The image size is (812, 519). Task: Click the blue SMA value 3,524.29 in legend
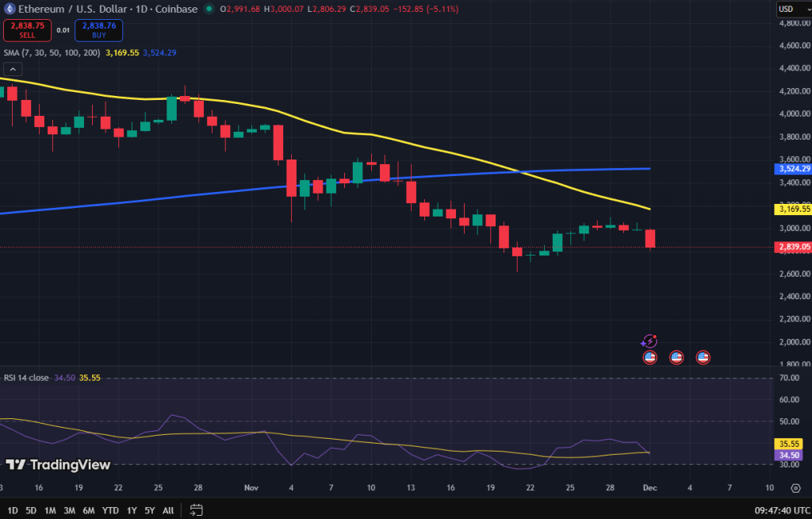[159, 52]
